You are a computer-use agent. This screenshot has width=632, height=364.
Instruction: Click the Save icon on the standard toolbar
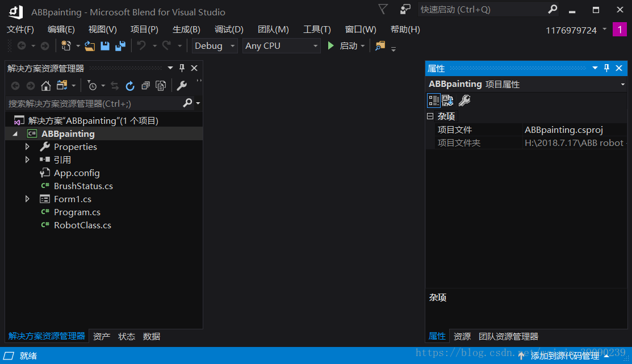point(105,45)
